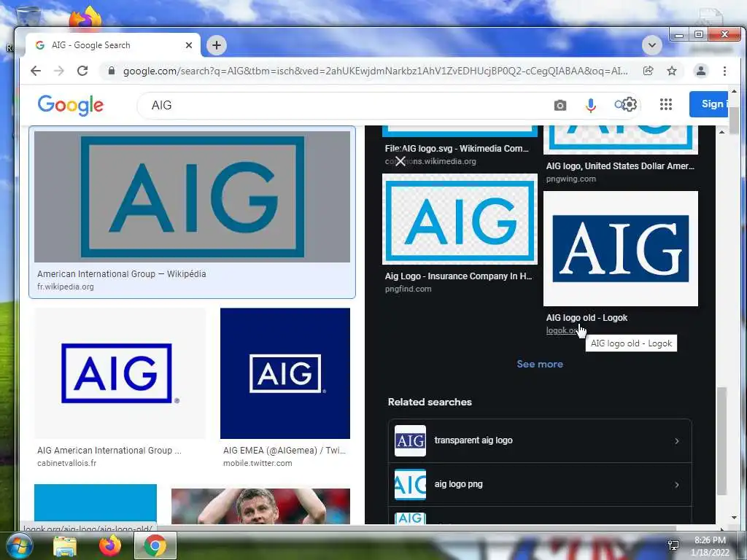Reload the page with the refresh icon
Viewport: 747px width, 560px height.
[82, 71]
